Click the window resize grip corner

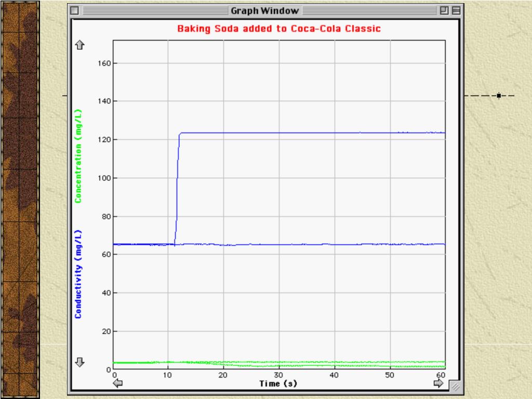[455, 386]
